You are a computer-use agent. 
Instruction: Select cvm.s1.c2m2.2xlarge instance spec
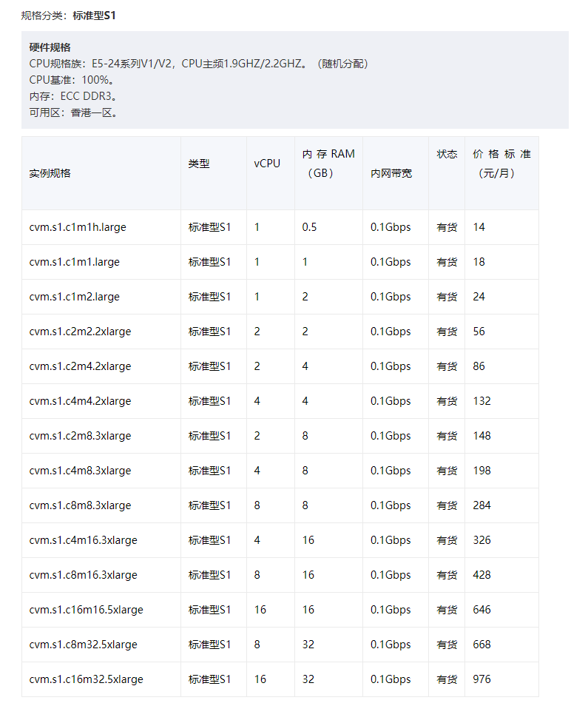(80, 332)
